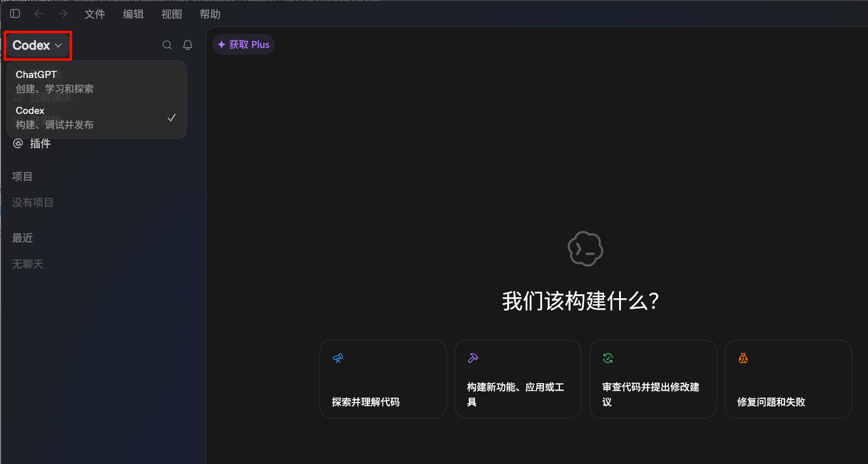Go forward with the right arrow
The width and height of the screenshot is (868, 464).
(63, 14)
